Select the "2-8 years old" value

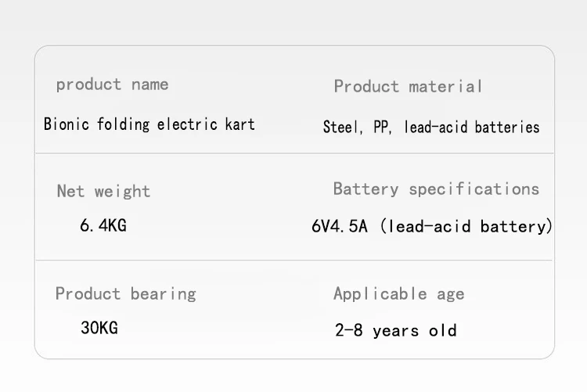tap(395, 330)
